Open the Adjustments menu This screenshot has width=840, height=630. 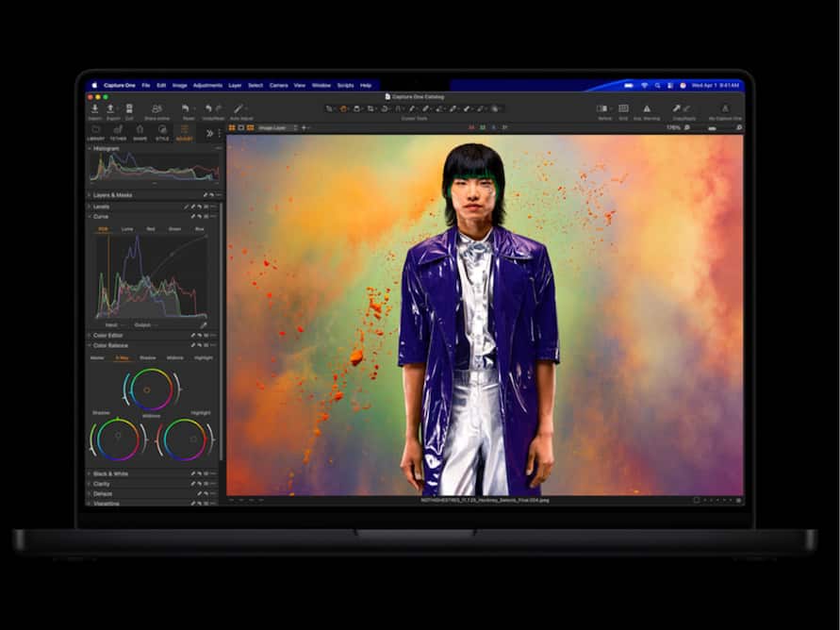tap(207, 84)
